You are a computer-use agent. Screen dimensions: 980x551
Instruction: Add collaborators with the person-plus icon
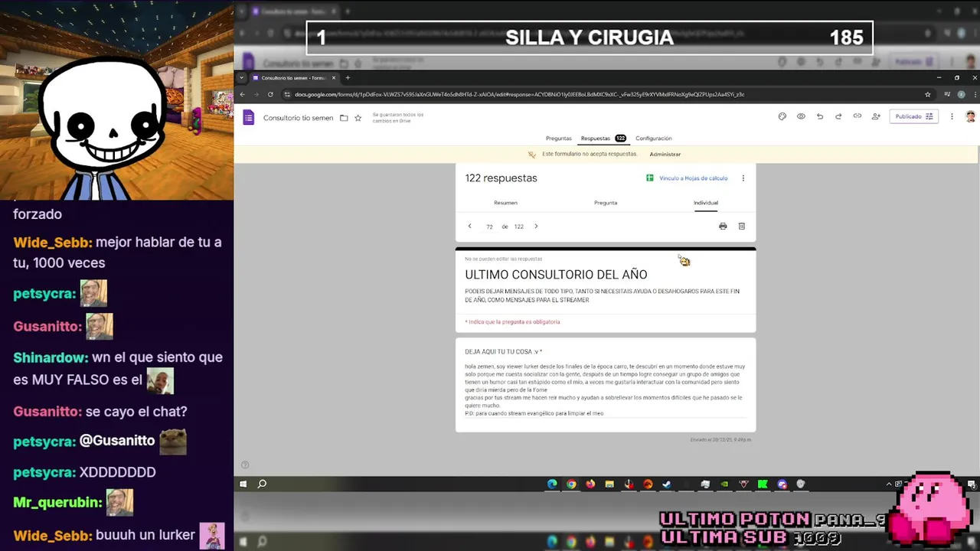(876, 116)
